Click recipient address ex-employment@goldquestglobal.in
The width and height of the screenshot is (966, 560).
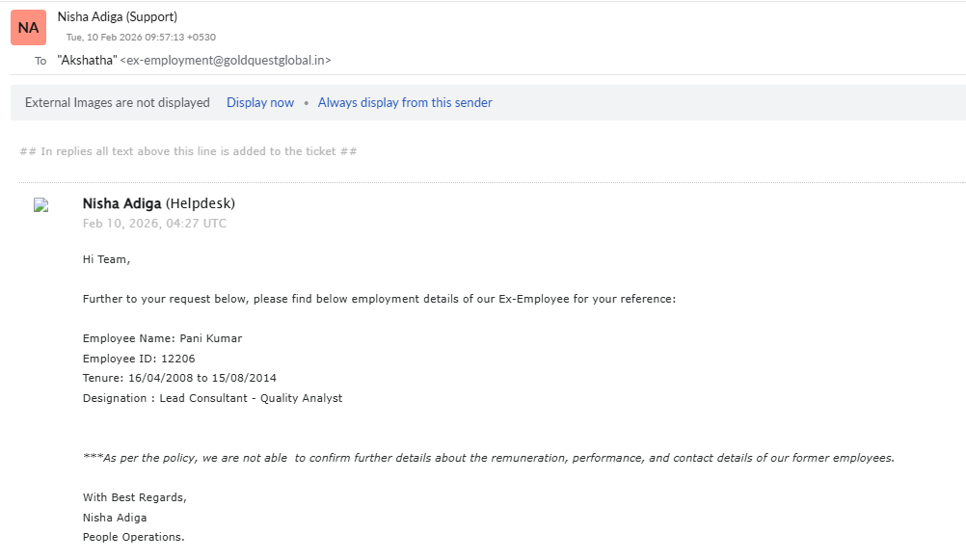[225, 60]
